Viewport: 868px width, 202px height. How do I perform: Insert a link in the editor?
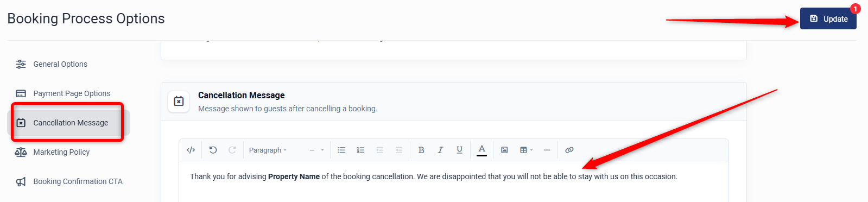(x=569, y=150)
